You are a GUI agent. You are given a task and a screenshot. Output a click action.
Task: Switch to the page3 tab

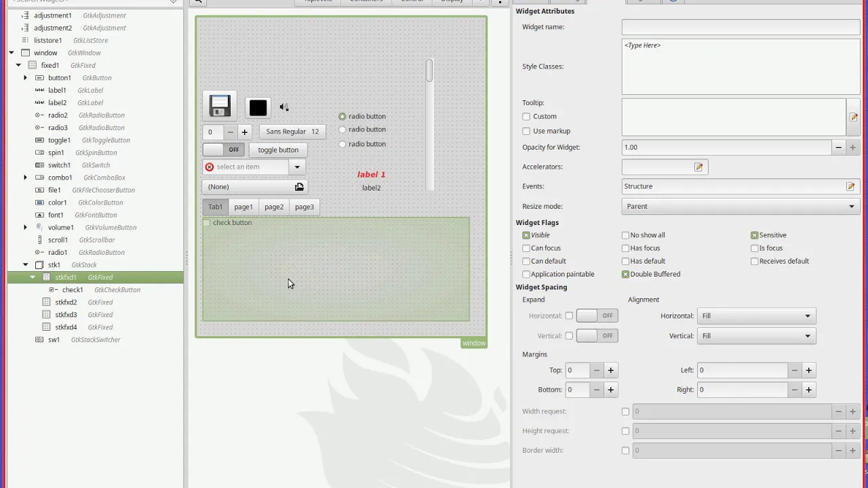coord(304,207)
